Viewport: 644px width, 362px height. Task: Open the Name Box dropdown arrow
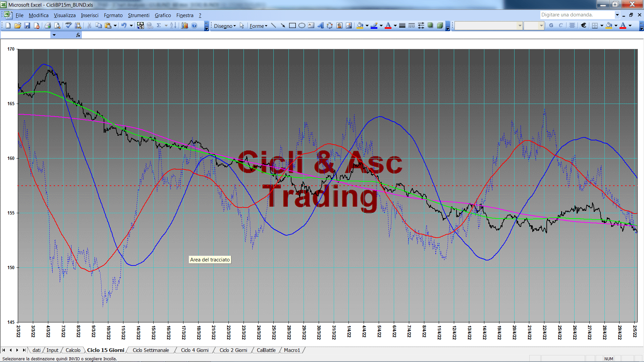pos(54,35)
